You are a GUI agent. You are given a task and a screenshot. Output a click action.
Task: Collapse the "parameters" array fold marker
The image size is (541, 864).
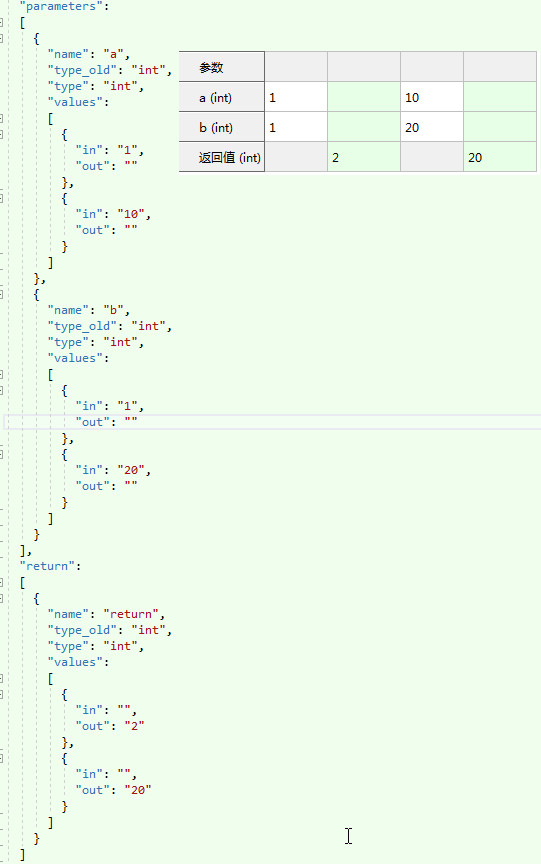click(x=1, y=23)
